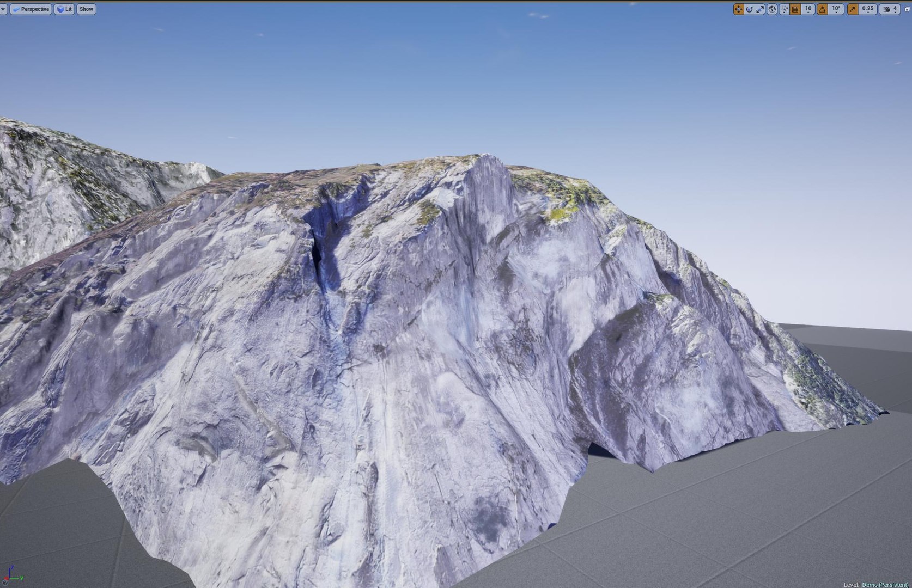
Task: Toggle world/local coordinate system globe icon
Action: pos(772,9)
